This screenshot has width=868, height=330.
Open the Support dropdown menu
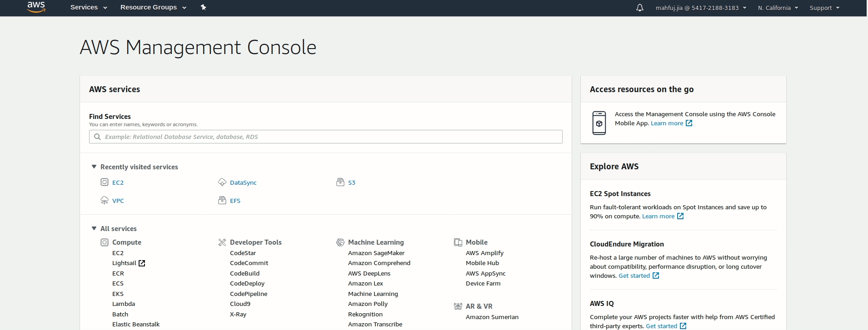coord(824,8)
